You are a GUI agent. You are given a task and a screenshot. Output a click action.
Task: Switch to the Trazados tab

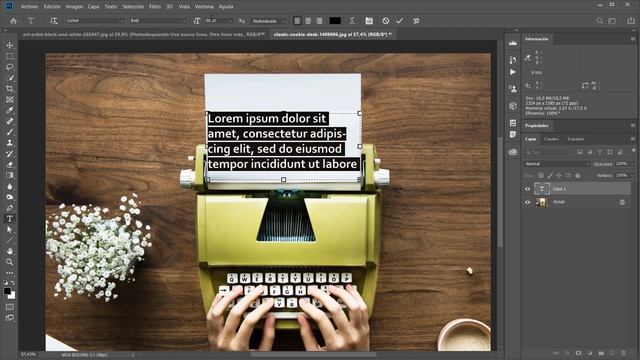pyautogui.click(x=576, y=139)
